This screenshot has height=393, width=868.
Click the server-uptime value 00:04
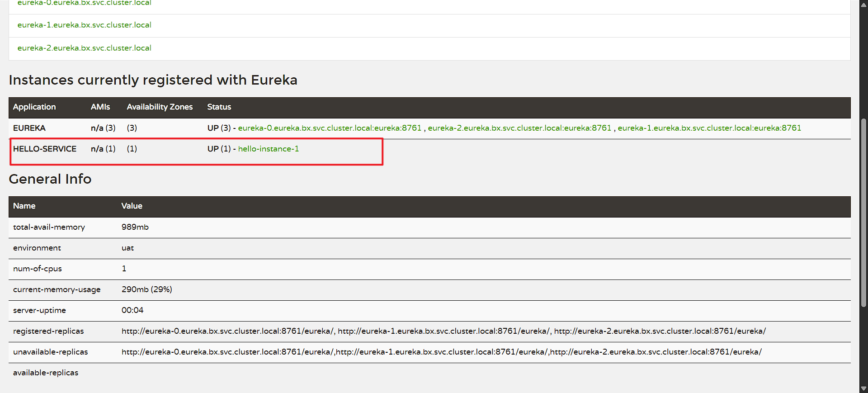point(132,310)
